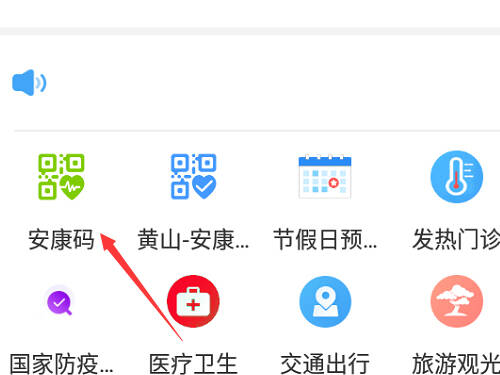Screen dimensions: 500x375
Task: Tap the 国家防疫... text label
Action: pos(61,364)
